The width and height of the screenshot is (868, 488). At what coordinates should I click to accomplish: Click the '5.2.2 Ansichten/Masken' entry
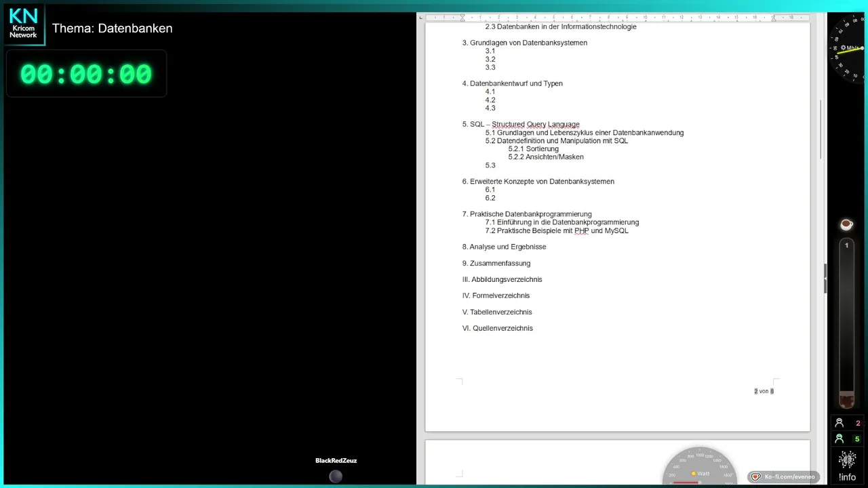pos(546,157)
